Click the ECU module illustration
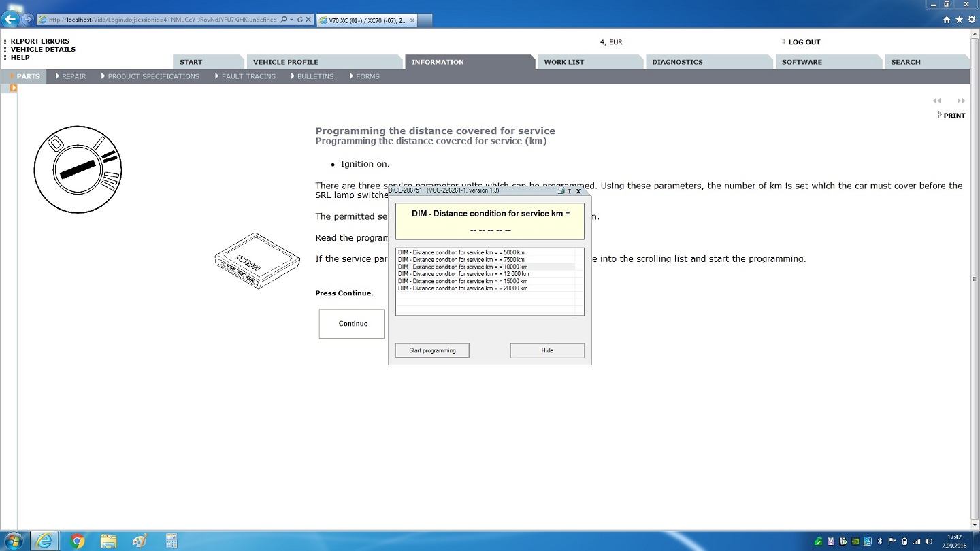The width and height of the screenshot is (980, 551). click(x=257, y=261)
